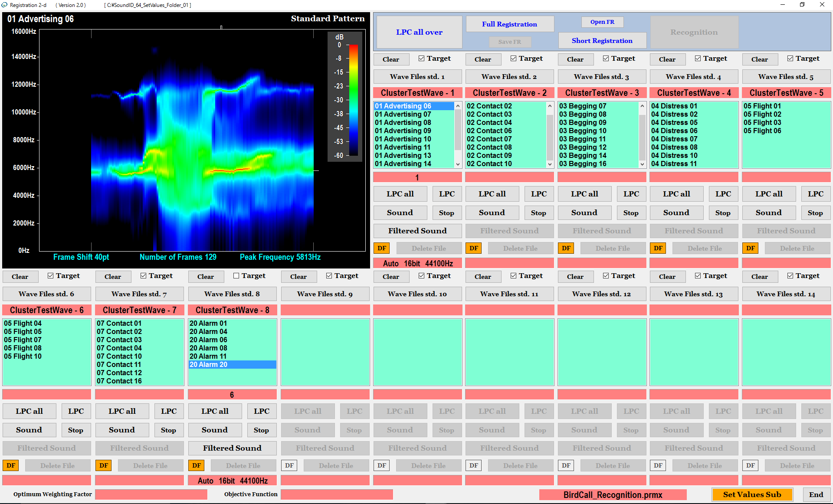Click the Registration 2-d title bar icon
The width and height of the screenshot is (833, 504).
(x=5, y=5)
